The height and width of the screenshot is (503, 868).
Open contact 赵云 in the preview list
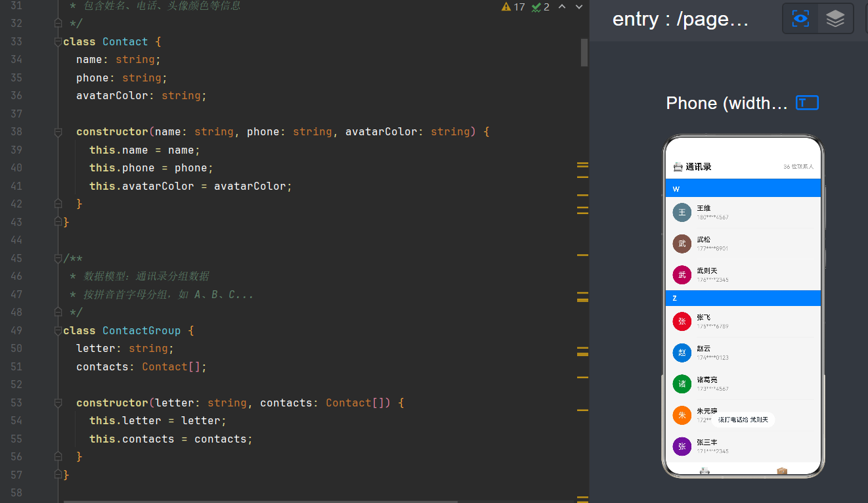(743, 353)
